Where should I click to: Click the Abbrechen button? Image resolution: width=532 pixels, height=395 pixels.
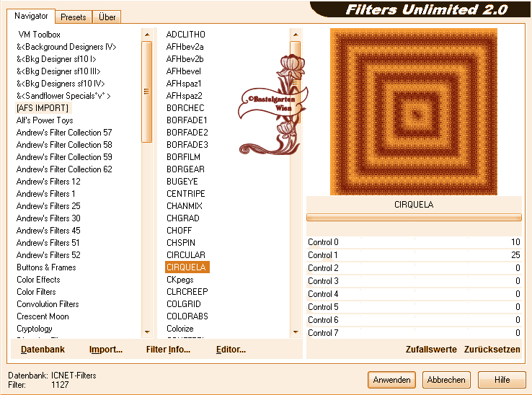(446, 380)
